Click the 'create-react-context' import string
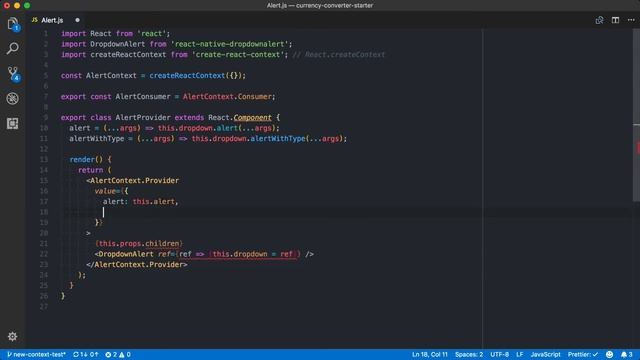Image resolution: width=640 pixels, height=360 pixels. pyautogui.click(x=238, y=55)
